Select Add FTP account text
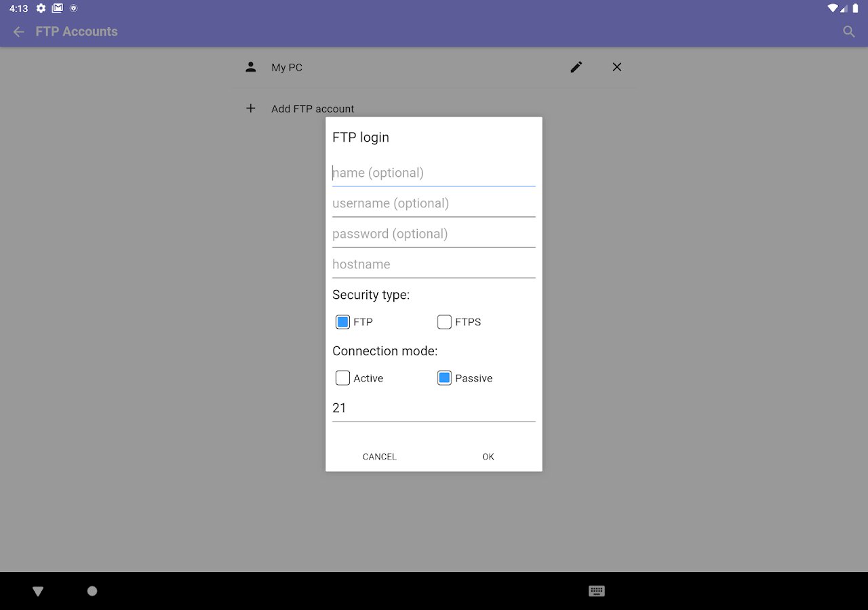The image size is (868, 610). (x=313, y=108)
